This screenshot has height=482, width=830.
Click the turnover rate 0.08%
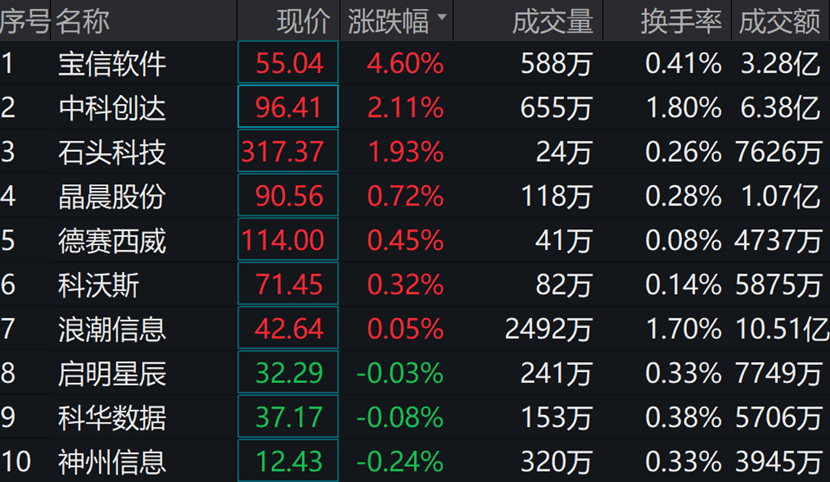683,241
